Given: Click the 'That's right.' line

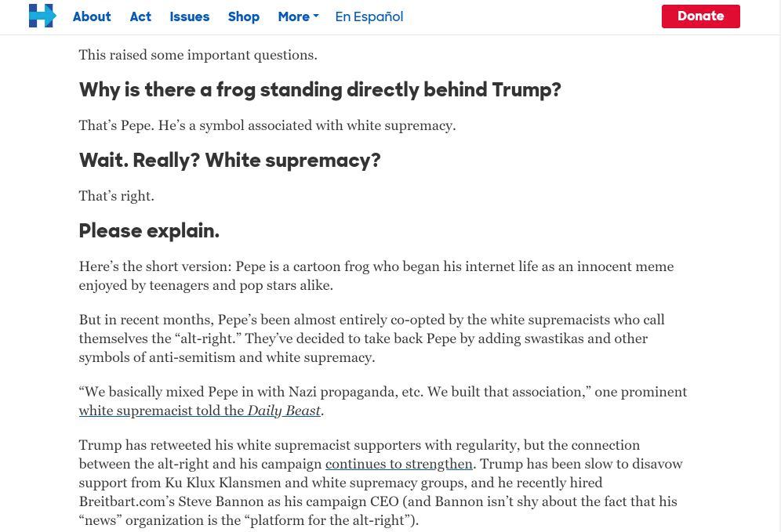Looking at the screenshot, I should pos(117,196).
